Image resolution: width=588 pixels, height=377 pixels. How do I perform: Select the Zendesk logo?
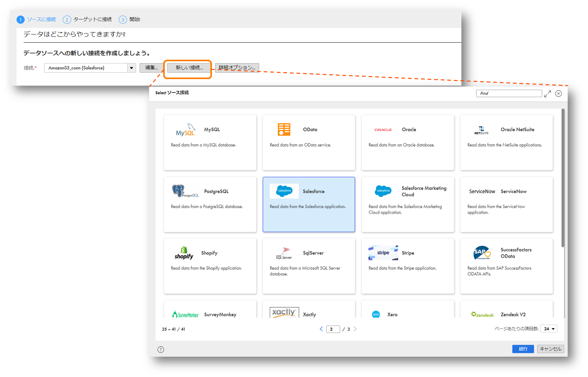click(482, 314)
